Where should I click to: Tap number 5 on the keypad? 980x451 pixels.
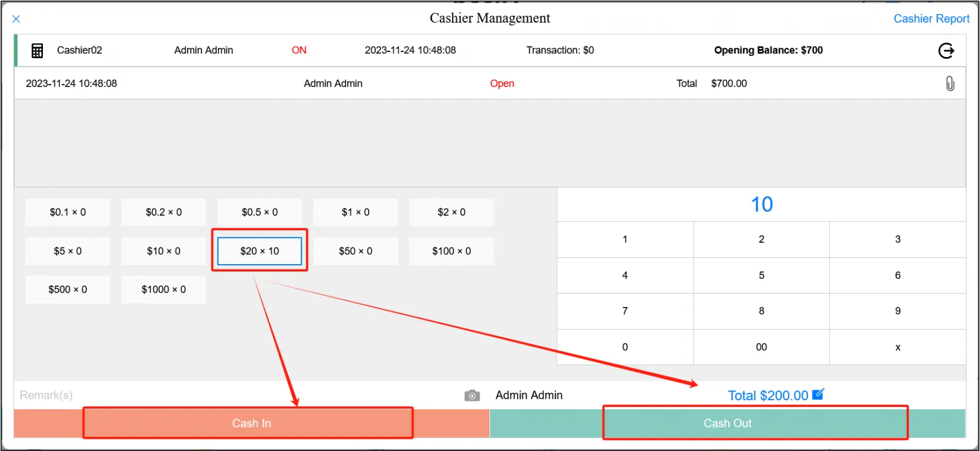[761, 275]
